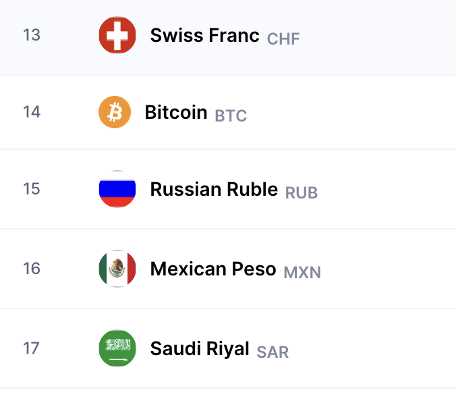The image size is (456, 402).
Task: Select rank number 17 in the list
Action: click(31, 348)
